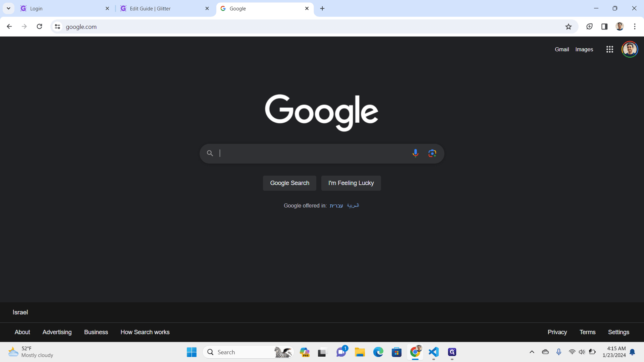644x362 pixels.
Task: Open Search by image camera icon
Action: 432,153
